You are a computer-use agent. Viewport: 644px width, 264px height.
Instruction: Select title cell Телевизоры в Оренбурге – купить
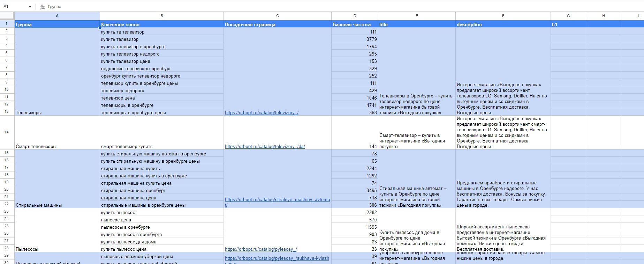tap(417, 72)
